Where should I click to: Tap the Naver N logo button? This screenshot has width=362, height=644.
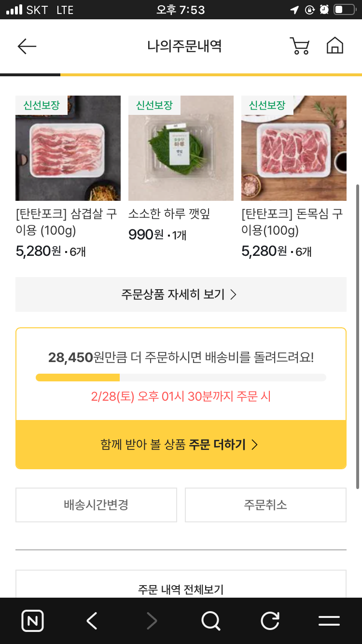coord(33,621)
